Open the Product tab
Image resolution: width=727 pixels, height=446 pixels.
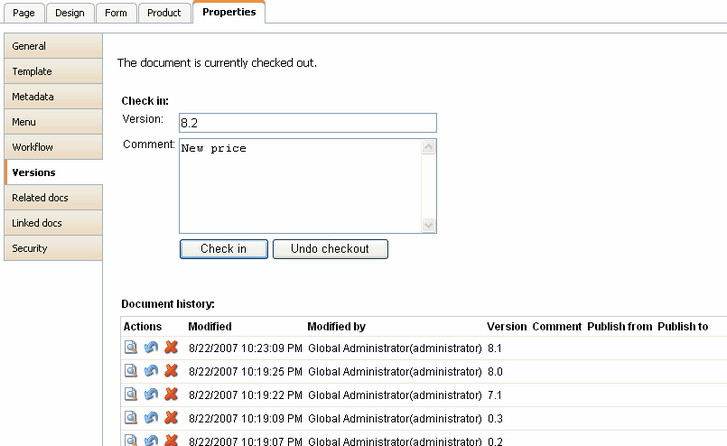tap(164, 13)
